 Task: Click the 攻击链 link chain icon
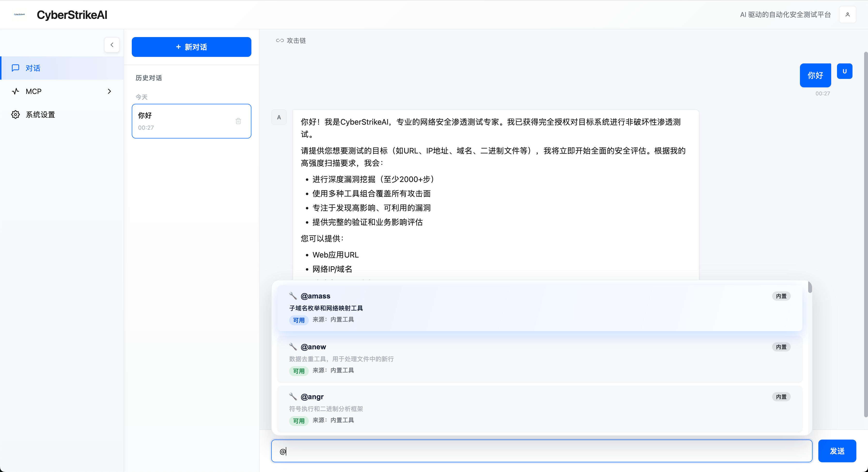280,40
